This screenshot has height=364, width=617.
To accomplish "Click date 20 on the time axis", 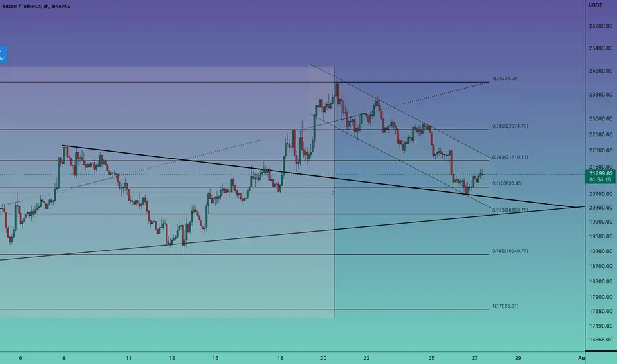I will point(324,358).
